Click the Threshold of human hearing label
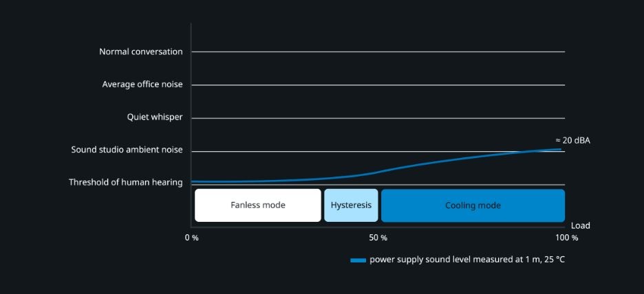Viewport: 644px width, 294px height. [x=126, y=183]
